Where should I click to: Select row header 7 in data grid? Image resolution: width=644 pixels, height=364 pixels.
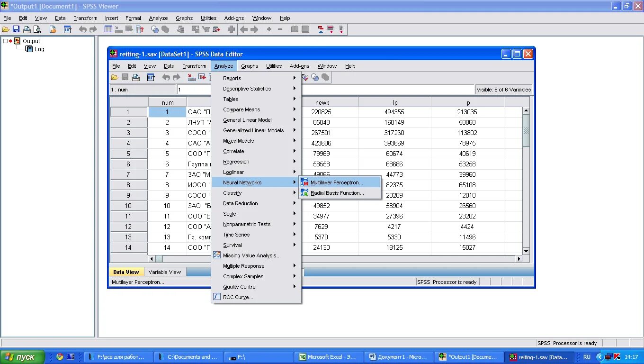pos(128,174)
